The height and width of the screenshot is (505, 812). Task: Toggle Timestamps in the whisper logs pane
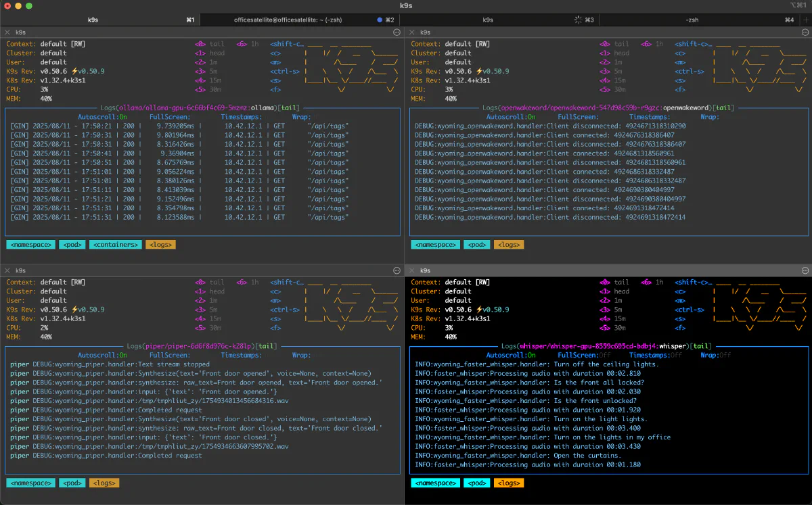pos(656,355)
